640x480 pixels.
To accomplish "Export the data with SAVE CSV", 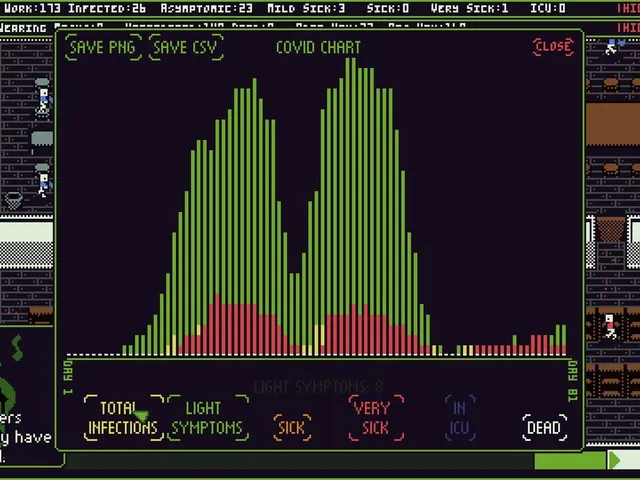I will click(186, 47).
